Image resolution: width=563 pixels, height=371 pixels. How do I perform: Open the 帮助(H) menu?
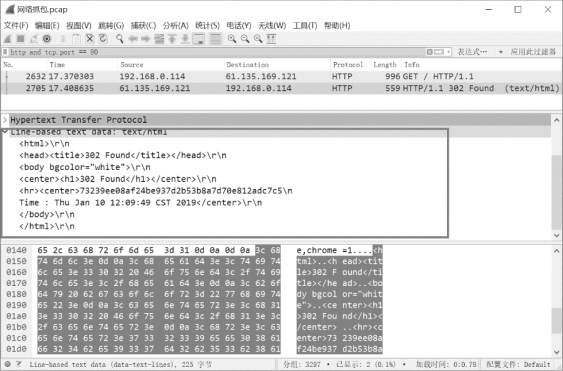pos(337,25)
